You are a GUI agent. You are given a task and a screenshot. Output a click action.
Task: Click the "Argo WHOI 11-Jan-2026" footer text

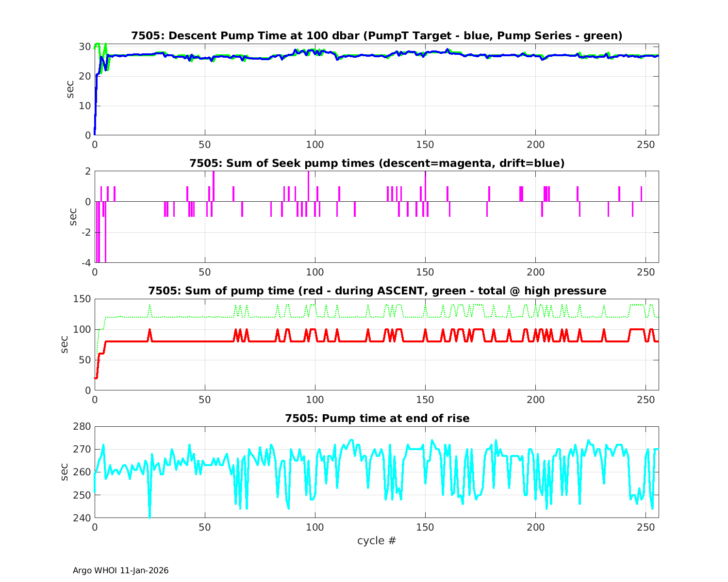click(121, 571)
